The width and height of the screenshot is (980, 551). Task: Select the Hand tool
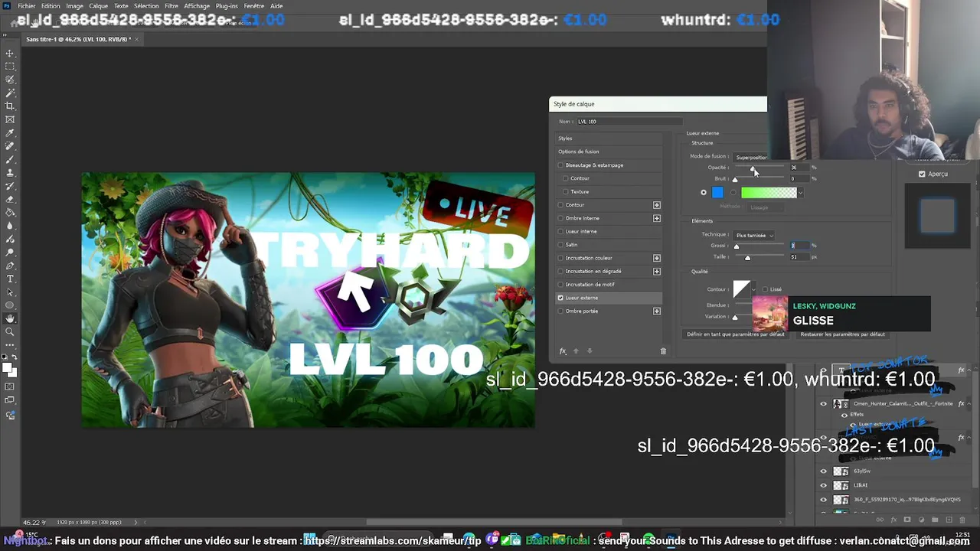point(10,318)
